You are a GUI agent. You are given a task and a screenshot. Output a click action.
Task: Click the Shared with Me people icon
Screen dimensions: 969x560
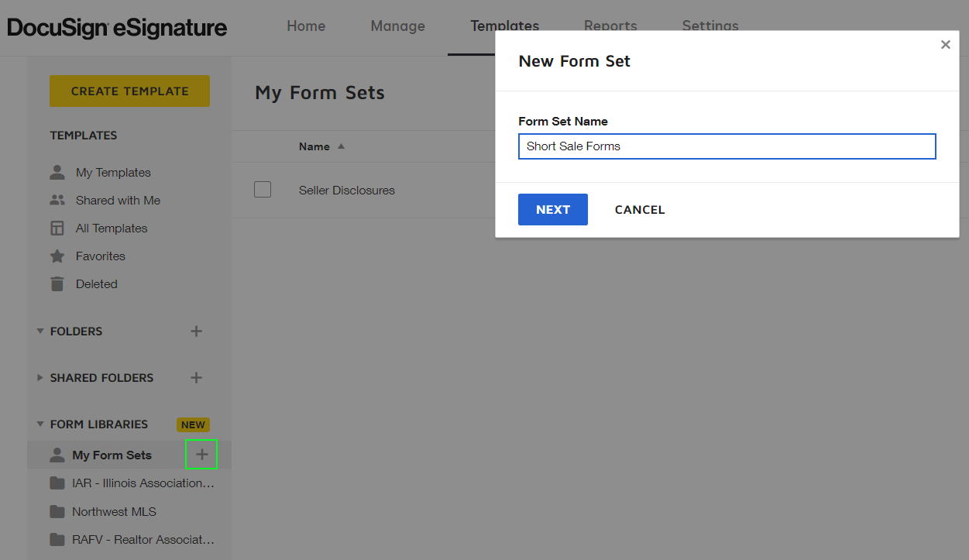click(x=57, y=201)
